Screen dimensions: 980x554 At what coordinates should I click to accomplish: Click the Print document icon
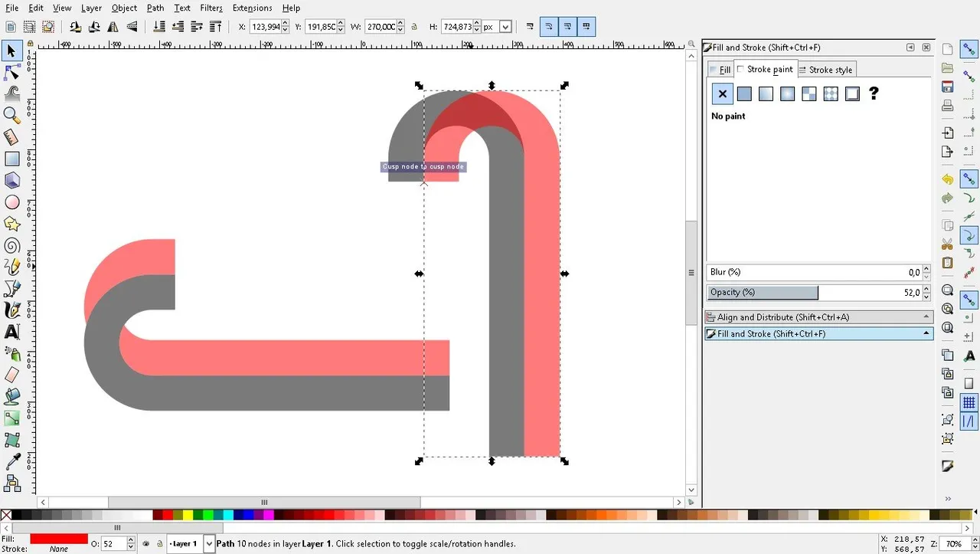(x=948, y=106)
